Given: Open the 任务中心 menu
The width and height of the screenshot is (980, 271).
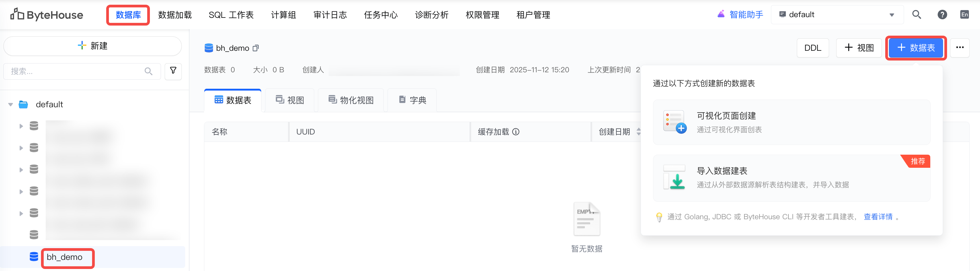Looking at the screenshot, I should point(381,15).
